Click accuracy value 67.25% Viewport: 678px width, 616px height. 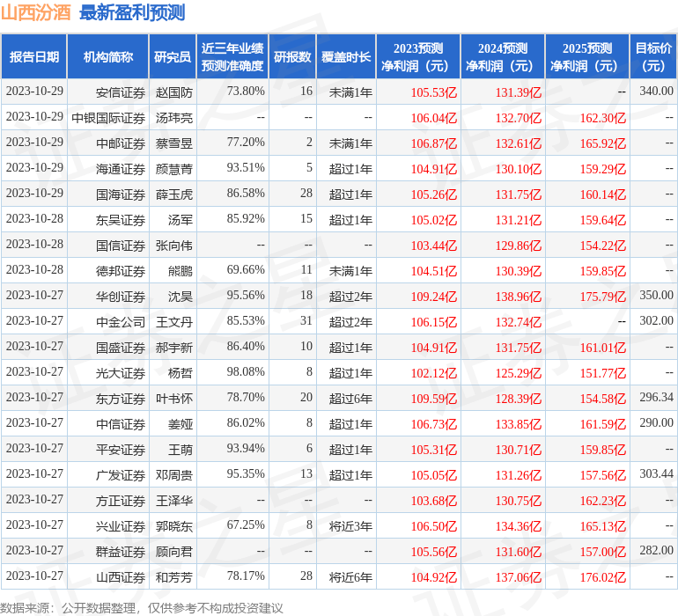tap(246, 524)
